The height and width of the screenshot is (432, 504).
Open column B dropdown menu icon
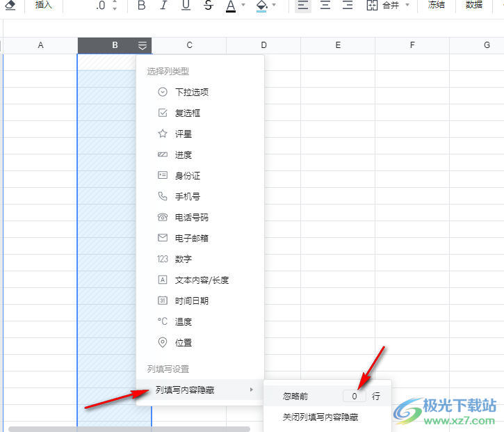click(143, 46)
